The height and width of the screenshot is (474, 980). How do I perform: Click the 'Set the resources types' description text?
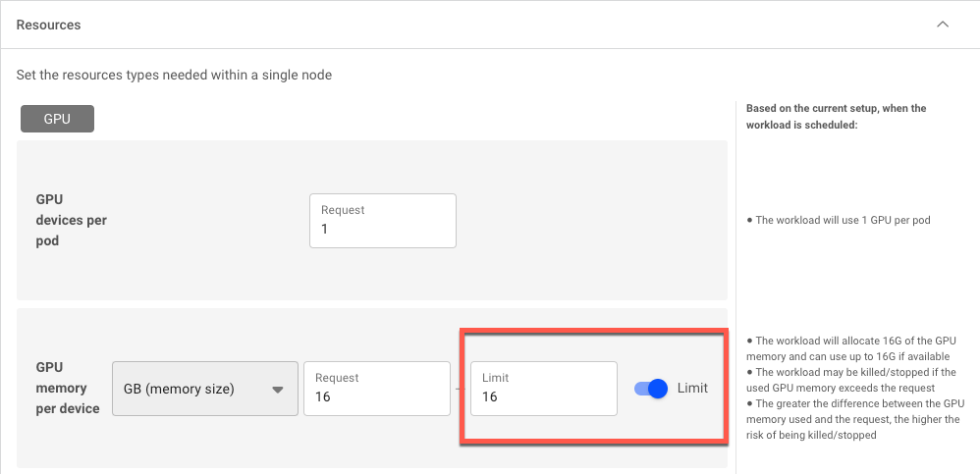[175, 76]
